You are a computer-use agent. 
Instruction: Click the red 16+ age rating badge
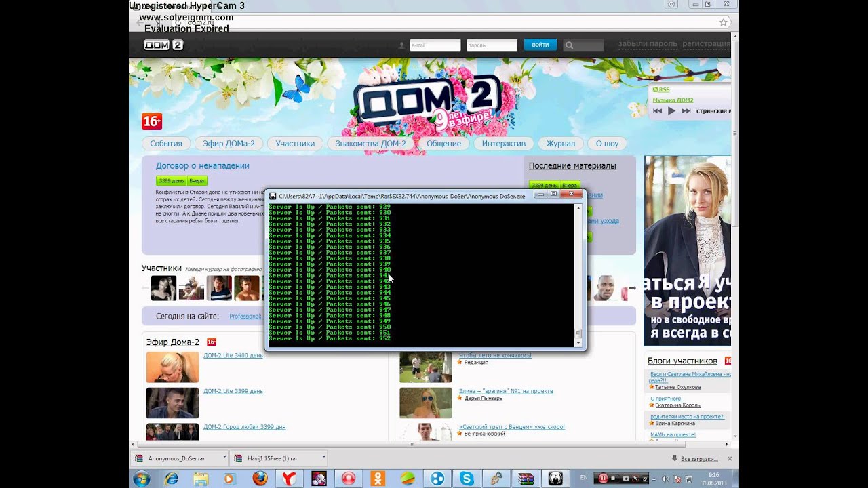[152, 121]
